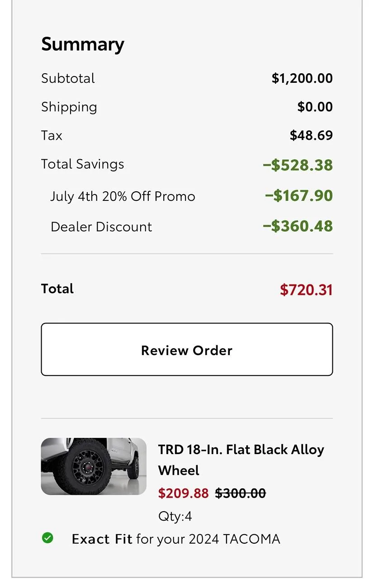Click the $48.69 tax amount

tap(311, 135)
